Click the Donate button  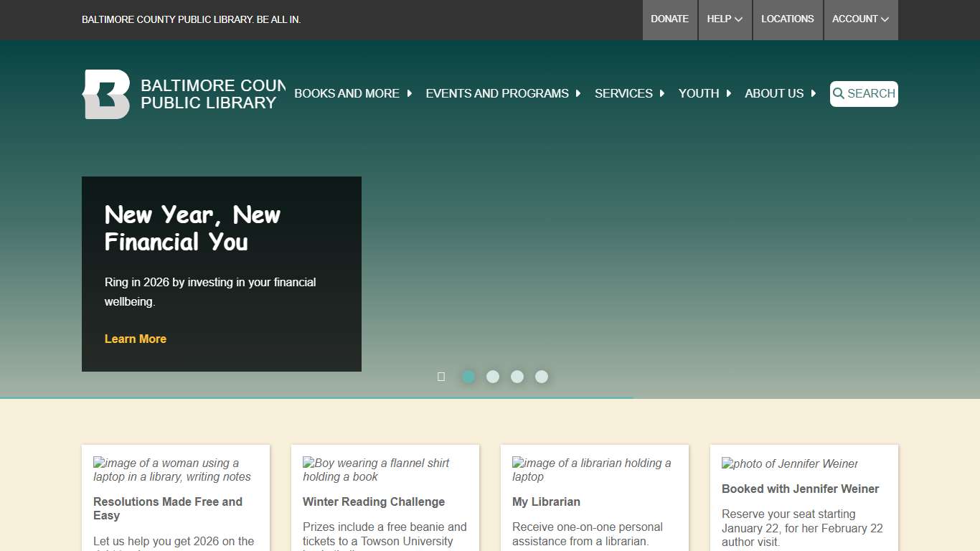pos(669,19)
